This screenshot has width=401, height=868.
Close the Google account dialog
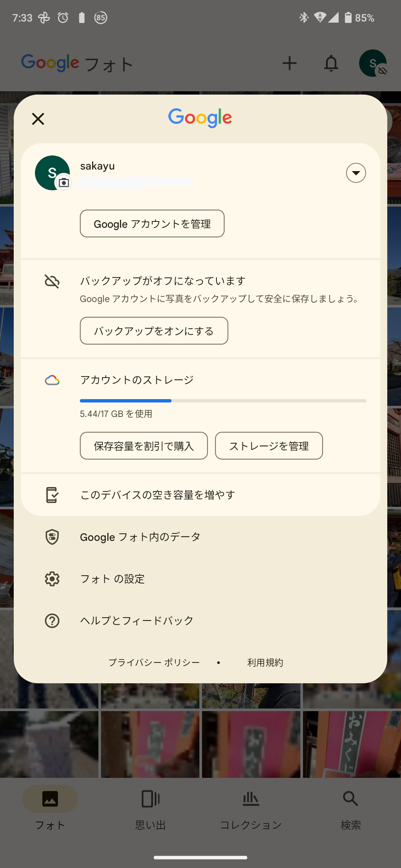click(x=38, y=119)
